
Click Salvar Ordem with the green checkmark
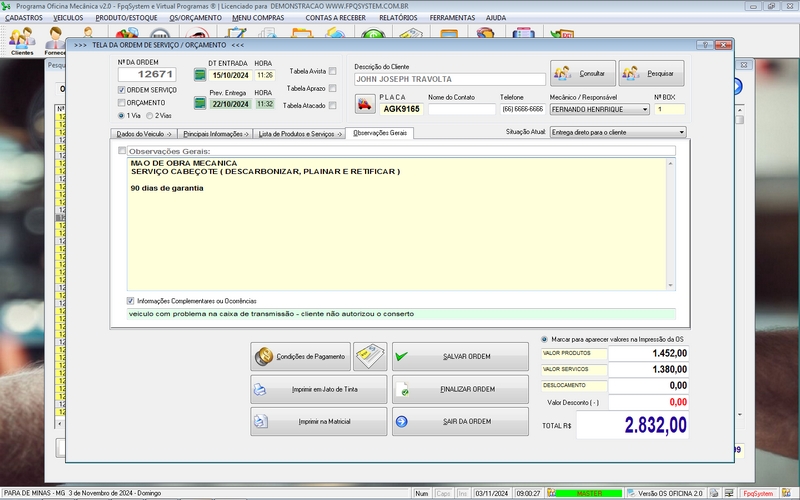[460, 356]
